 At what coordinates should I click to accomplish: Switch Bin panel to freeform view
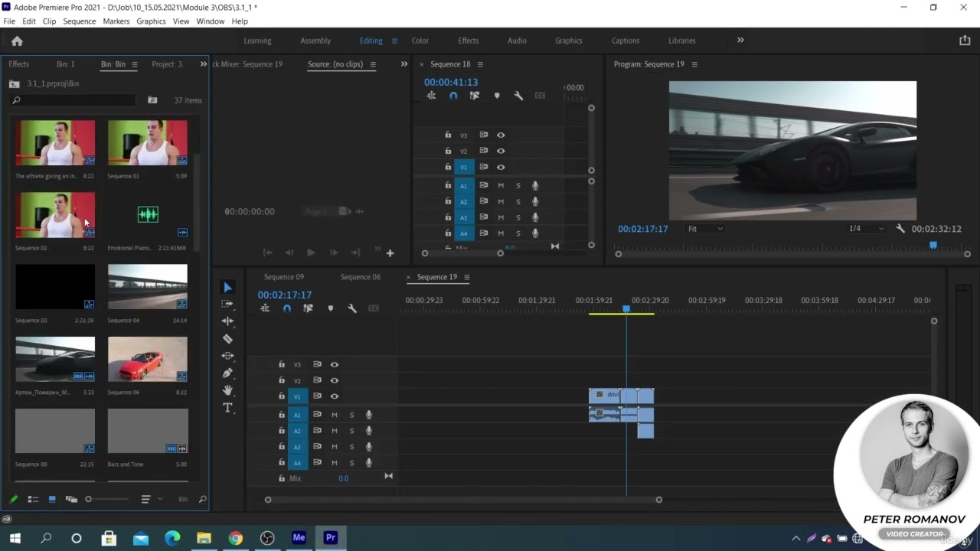coord(71,499)
